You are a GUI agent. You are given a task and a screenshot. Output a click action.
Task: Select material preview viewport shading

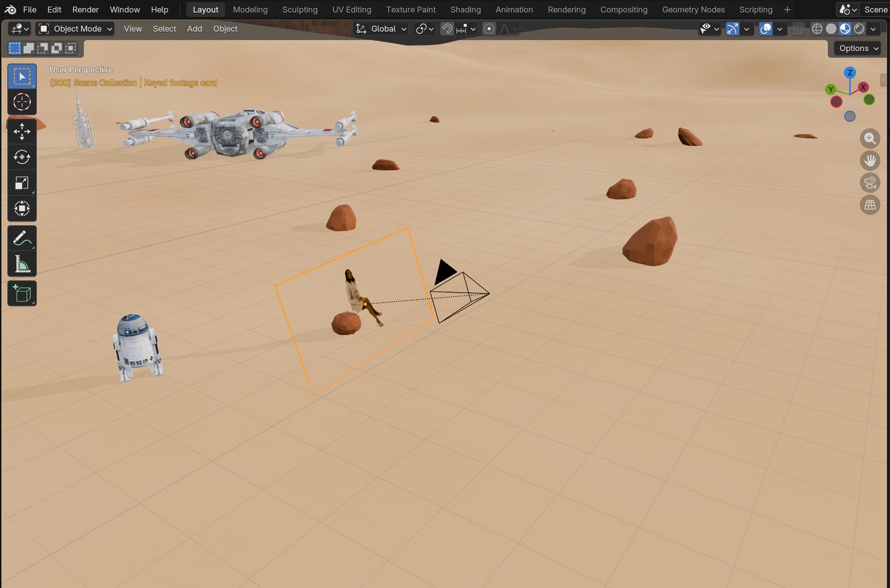click(845, 28)
